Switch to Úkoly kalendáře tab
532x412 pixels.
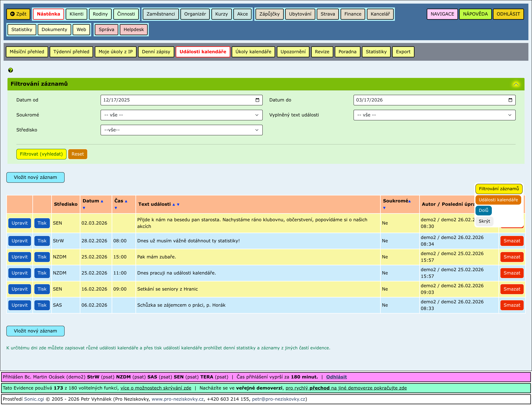253,52
